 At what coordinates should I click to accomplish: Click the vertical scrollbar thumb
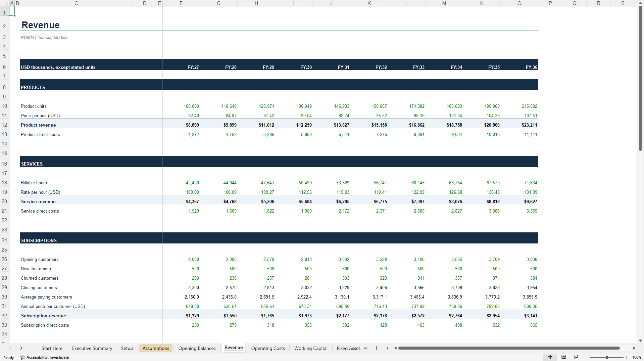point(640,78)
